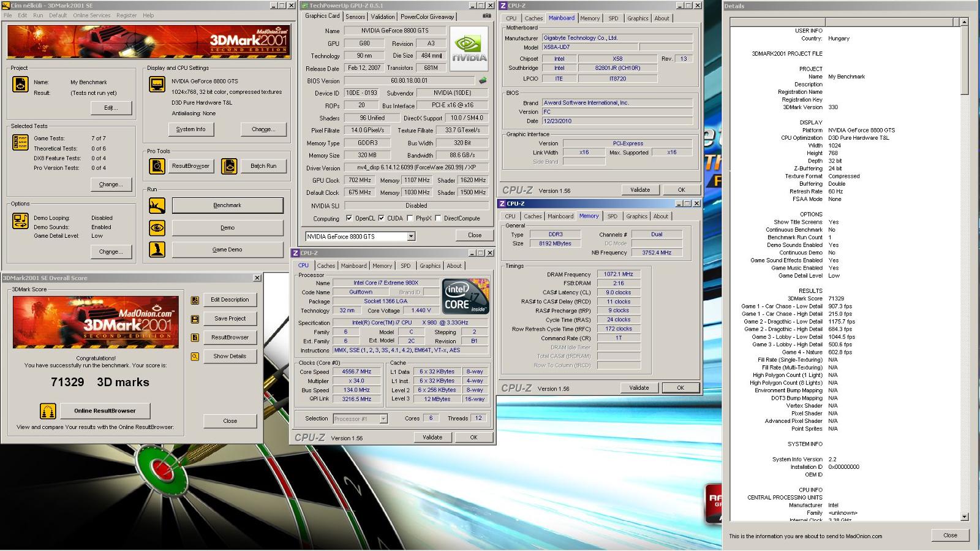
Task: Click the ResultBrowser icon in score window
Action: coord(195,338)
